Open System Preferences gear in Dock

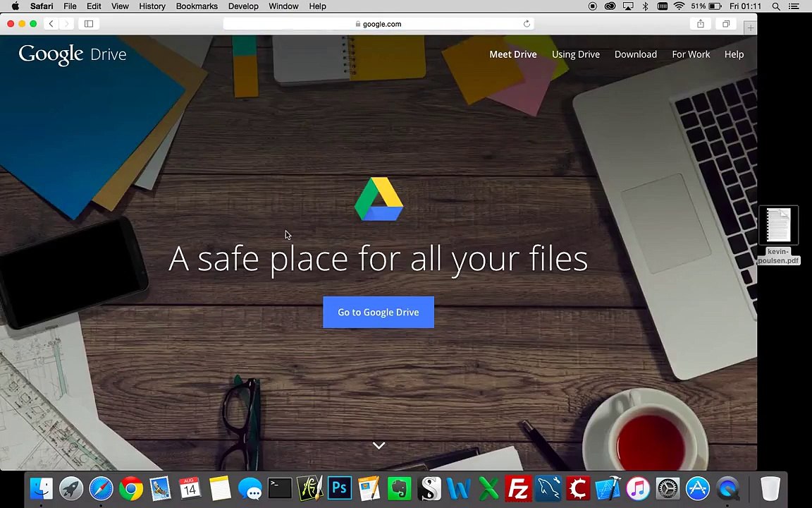668,488
